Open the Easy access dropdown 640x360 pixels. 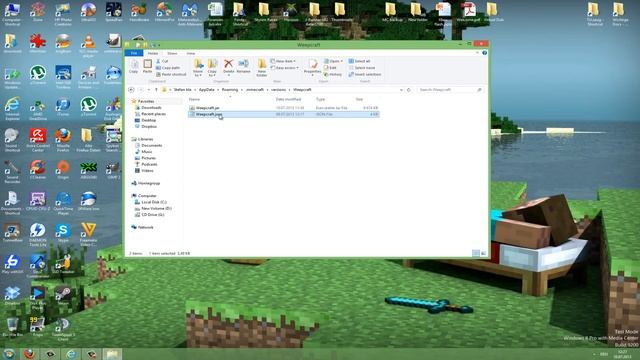pyautogui.click(x=284, y=68)
